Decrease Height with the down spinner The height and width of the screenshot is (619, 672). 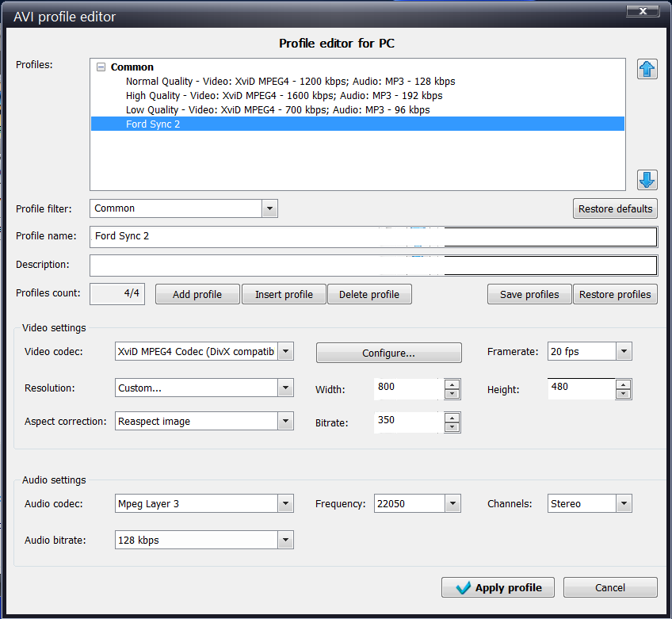click(623, 394)
